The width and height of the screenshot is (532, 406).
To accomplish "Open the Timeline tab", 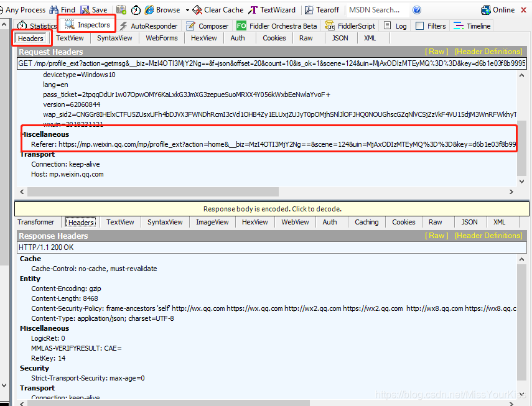I will click(x=472, y=25).
